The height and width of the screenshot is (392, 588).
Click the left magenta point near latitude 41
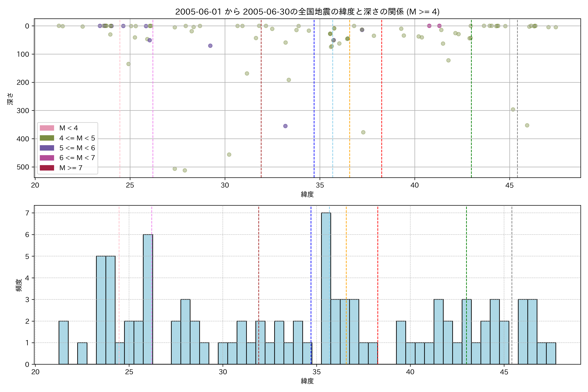pos(429,26)
